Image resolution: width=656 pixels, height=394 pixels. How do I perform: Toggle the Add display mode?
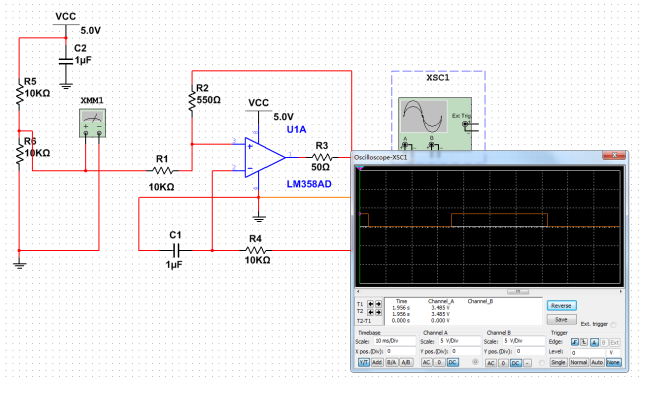pyautogui.click(x=377, y=362)
